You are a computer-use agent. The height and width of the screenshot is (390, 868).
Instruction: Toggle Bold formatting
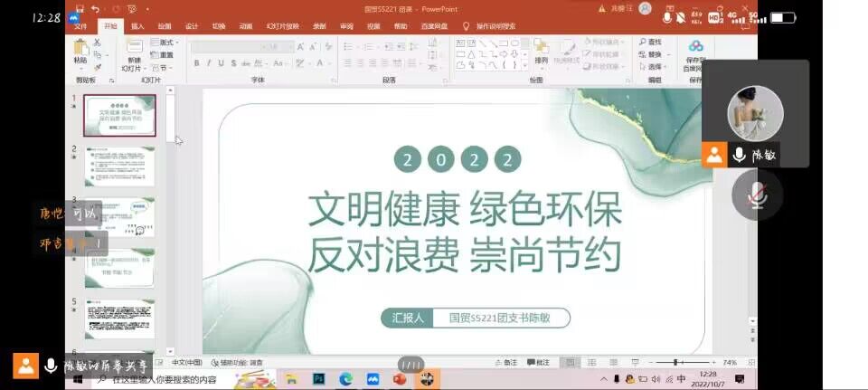click(x=196, y=63)
